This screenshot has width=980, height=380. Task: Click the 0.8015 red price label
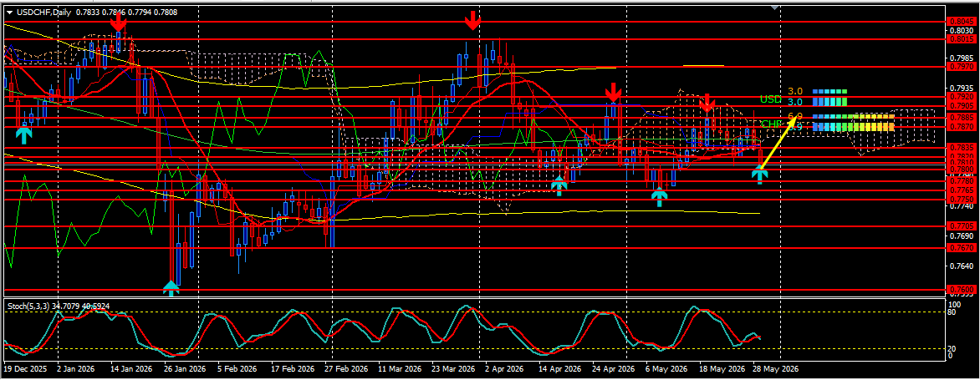tap(962, 38)
